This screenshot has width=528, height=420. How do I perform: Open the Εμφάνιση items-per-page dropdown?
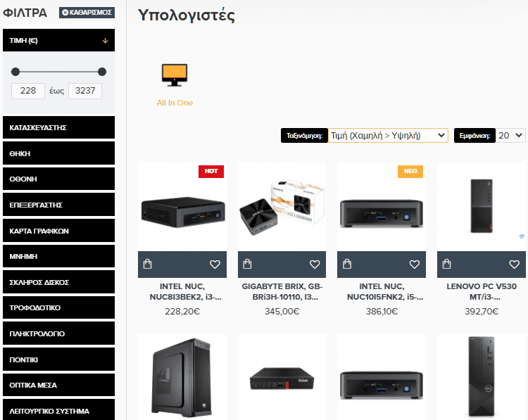pyautogui.click(x=510, y=135)
